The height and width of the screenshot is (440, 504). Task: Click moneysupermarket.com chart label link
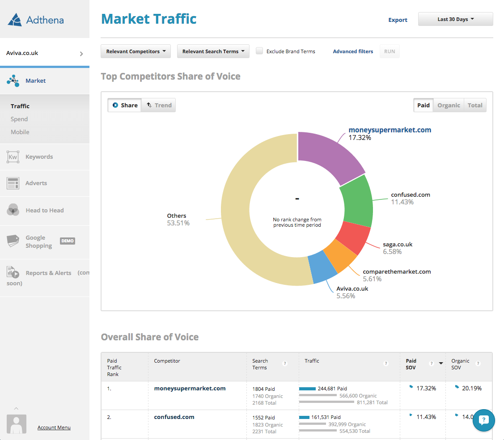(390, 130)
